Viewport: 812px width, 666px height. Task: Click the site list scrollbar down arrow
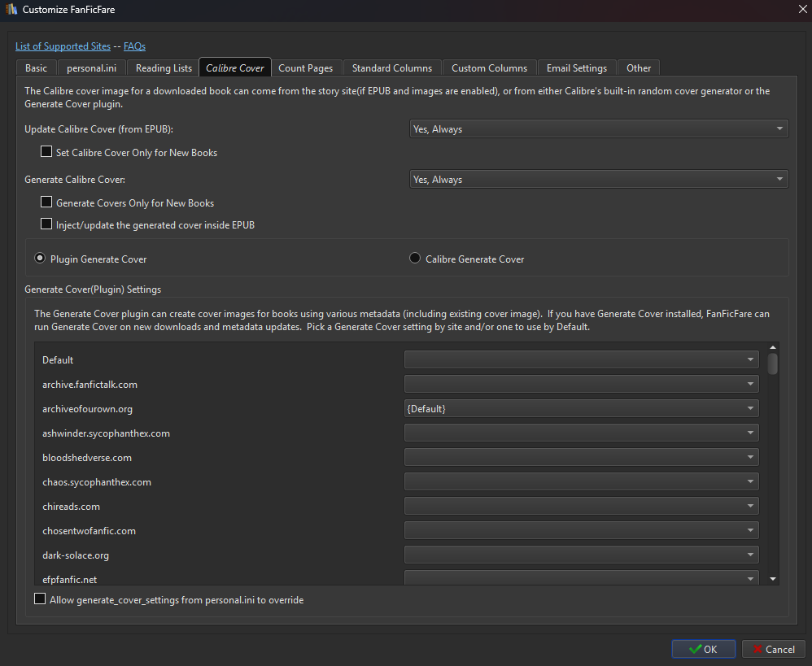pyautogui.click(x=772, y=578)
